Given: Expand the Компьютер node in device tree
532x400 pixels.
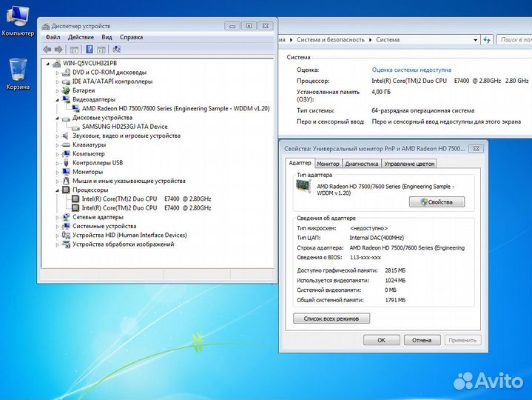Looking at the screenshot, I should coord(57,154).
